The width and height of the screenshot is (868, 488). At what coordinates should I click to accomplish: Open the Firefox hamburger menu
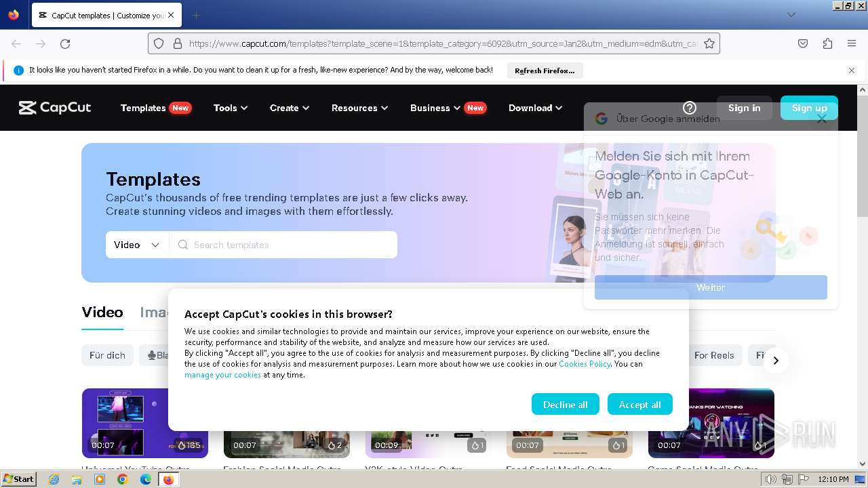pyautogui.click(x=852, y=43)
